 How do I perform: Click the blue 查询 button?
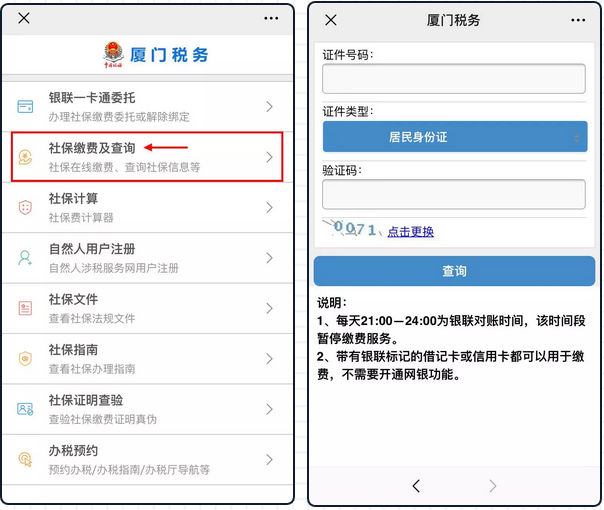[455, 271]
